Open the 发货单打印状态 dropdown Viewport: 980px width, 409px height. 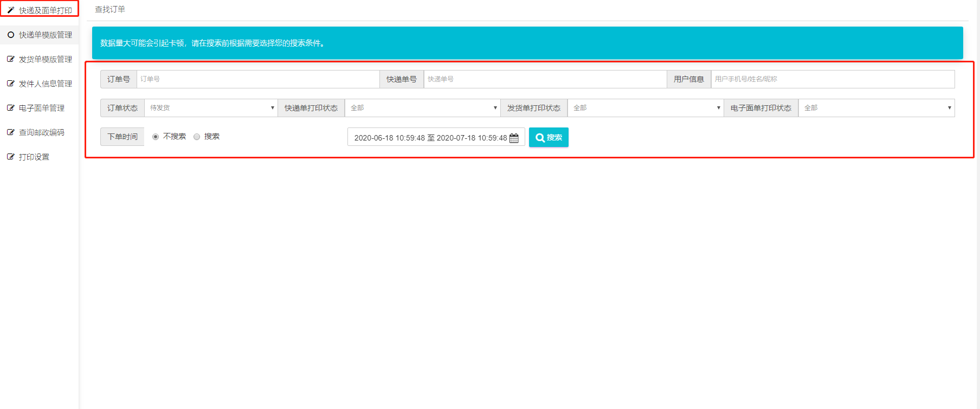646,108
